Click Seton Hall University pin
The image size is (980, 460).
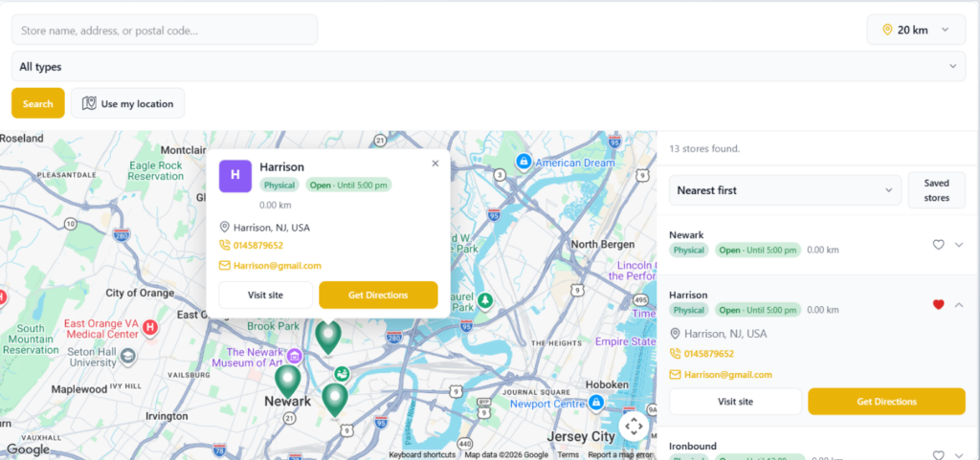click(128, 356)
